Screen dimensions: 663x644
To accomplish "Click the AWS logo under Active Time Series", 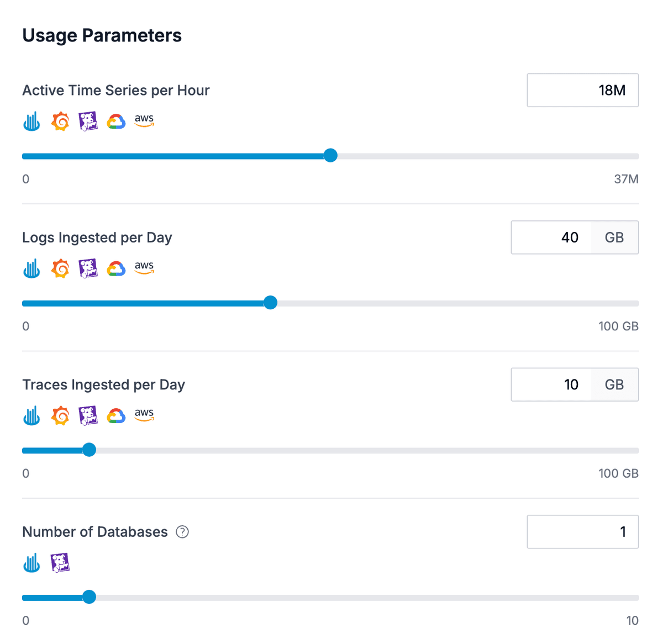I will click(144, 122).
